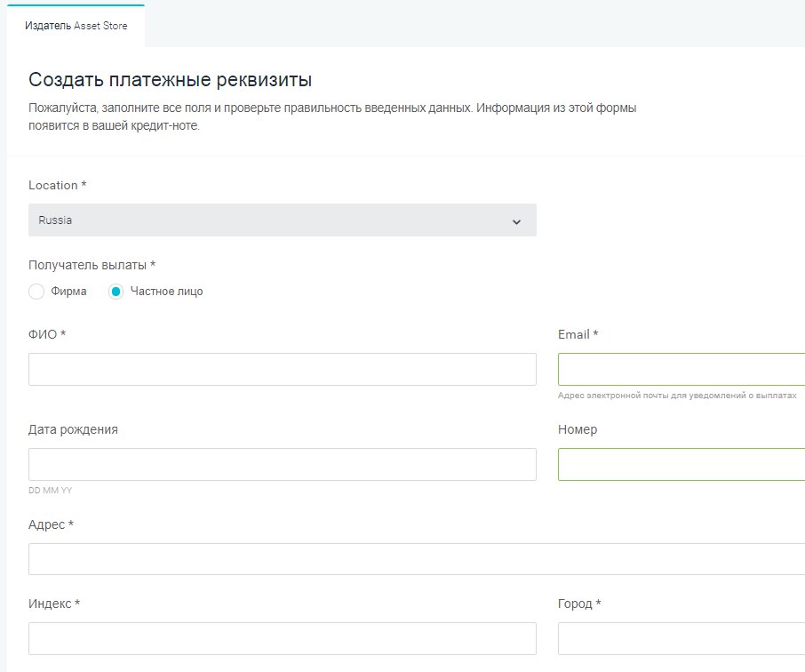Click the heading Создать платежные реквизиты

170,80
